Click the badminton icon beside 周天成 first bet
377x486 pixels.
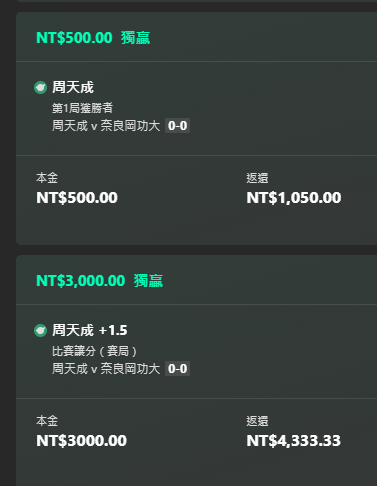pyautogui.click(x=40, y=88)
